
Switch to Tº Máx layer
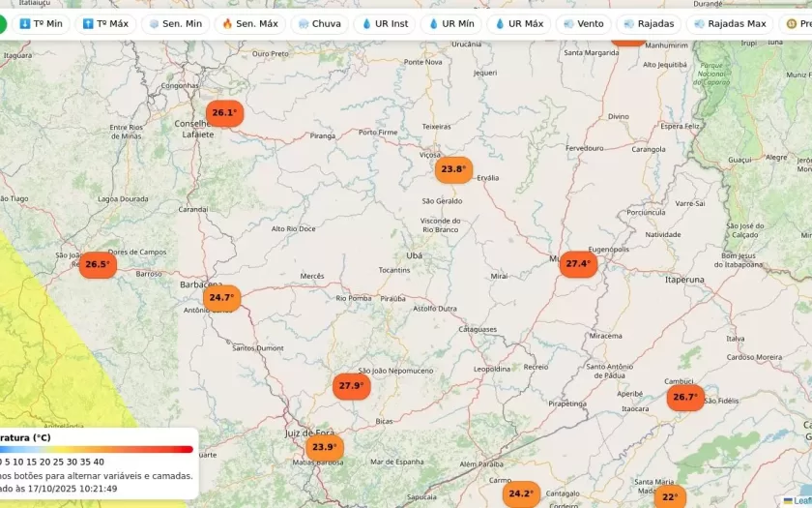click(105, 23)
